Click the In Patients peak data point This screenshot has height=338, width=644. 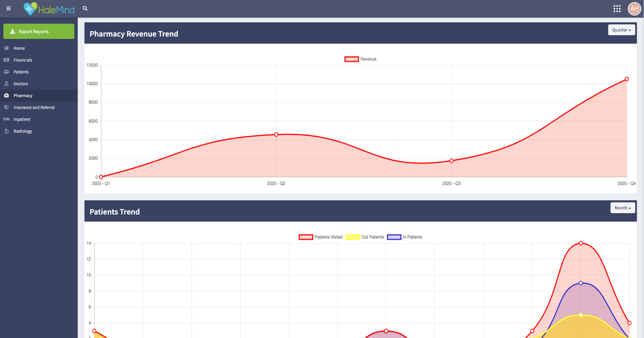tap(581, 283)
